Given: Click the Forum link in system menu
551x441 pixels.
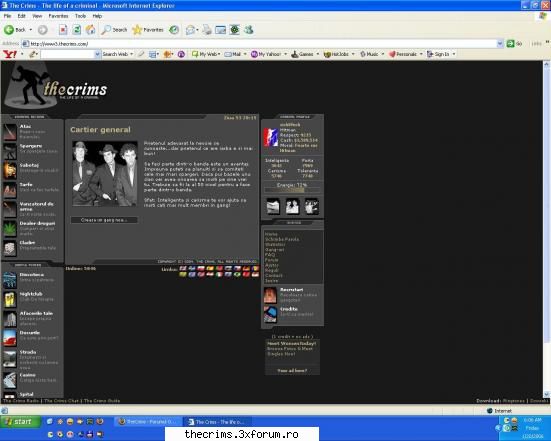Looking at the screenshot, I should coord(272,260).
